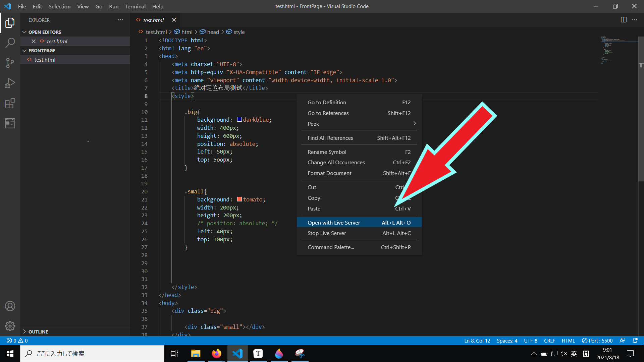Viewport: 644px width, 362px height.
Task: Open Firefox from the taskbar
Action: point(217,354)
